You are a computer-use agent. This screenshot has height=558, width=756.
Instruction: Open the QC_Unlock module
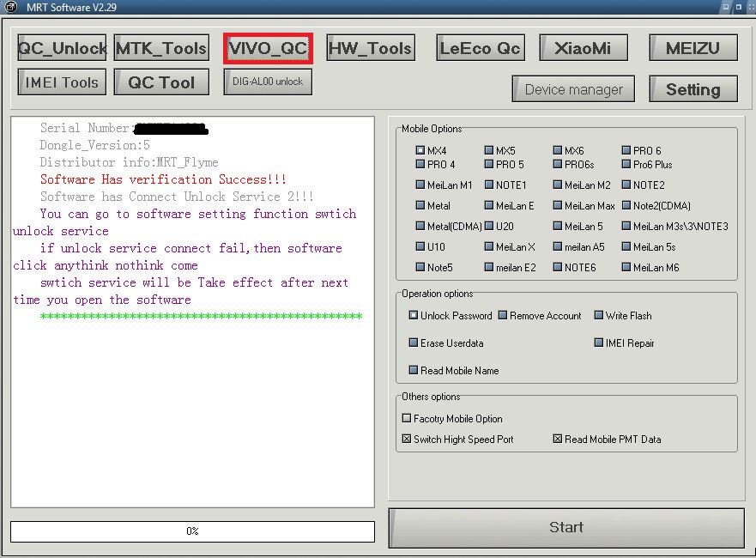click(62, 48)
